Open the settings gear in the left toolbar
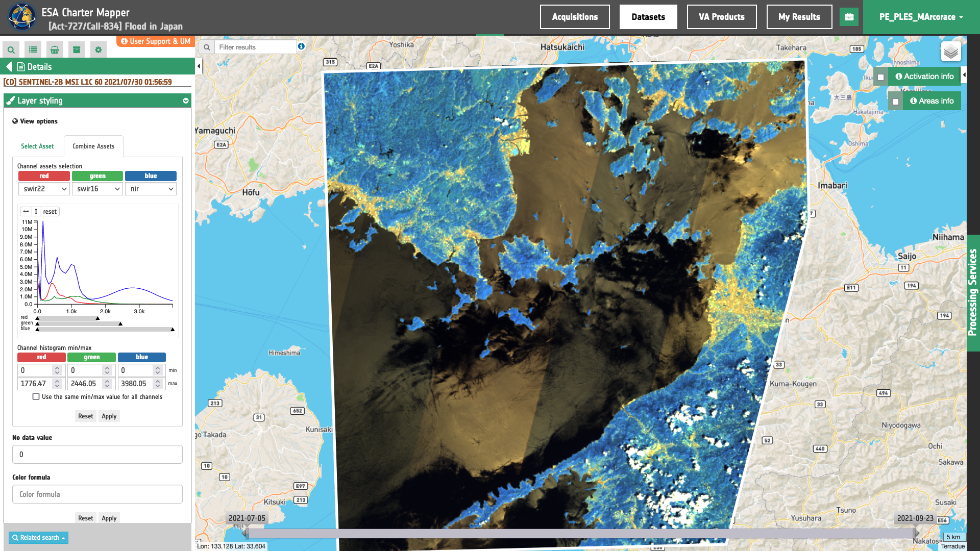Image resolution: width=980 pixels, height=551 pixels. pyautogui.click(x=99, y=49)
